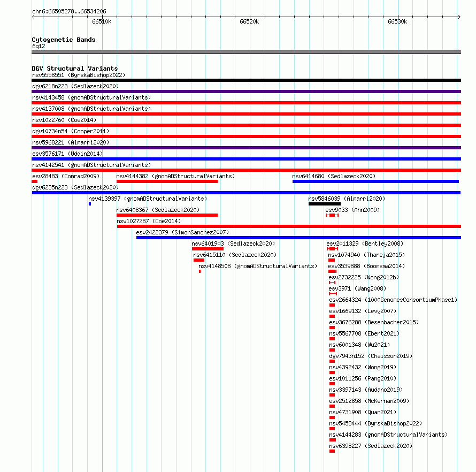Select the nsv5567708 (Ebert2021) label
The height and width of the screenshot is (472, 476).
coord(364,333)
